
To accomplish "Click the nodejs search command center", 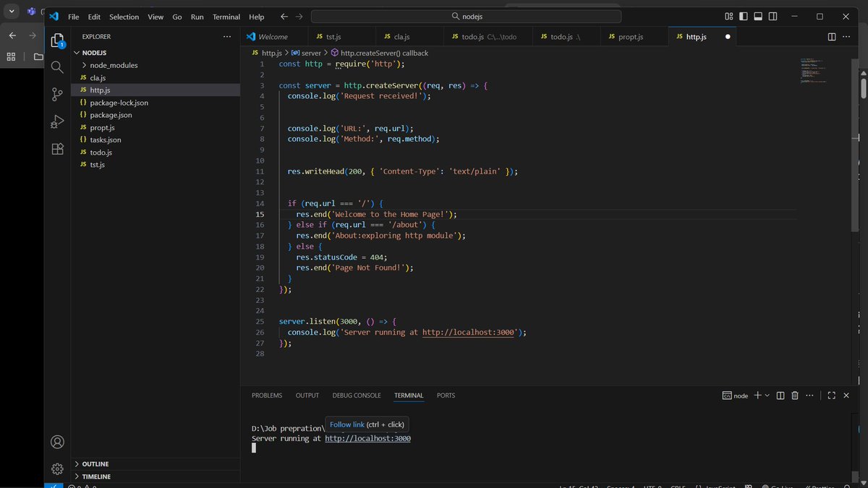I will pos(466,16).
